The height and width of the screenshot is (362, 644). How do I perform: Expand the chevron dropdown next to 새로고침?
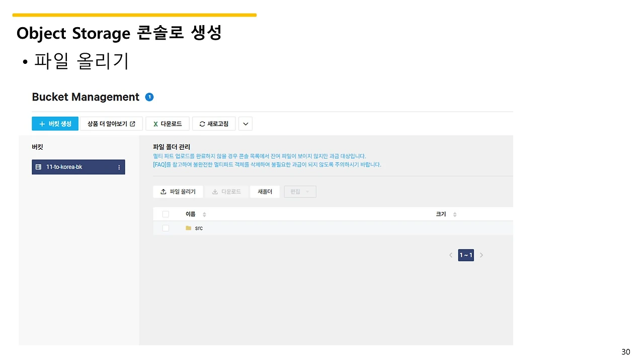coord(245,123)
